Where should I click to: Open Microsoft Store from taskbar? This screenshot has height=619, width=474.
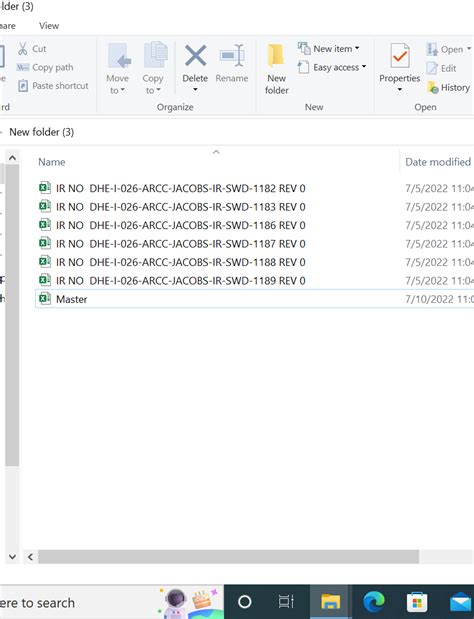pyautogui.click(x=417, y=602)
